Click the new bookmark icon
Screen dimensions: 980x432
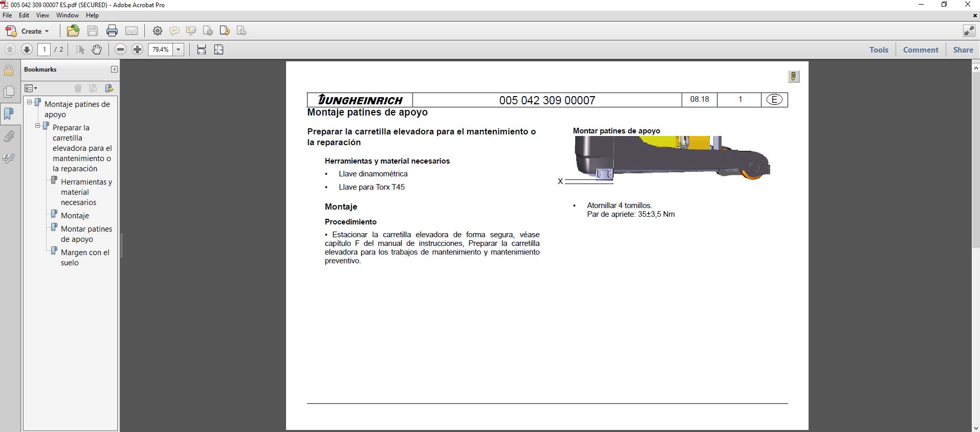point(109,88)
